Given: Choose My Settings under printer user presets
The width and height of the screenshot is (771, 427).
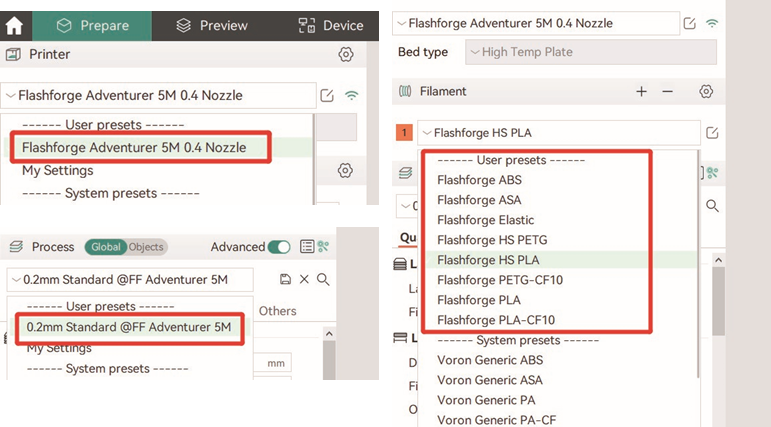Looking at the screenshot, I should click(x=58, y=171).
